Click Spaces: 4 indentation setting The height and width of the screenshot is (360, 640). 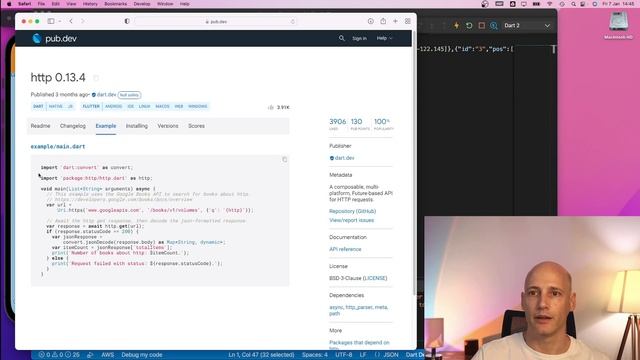tap(315, 355)
